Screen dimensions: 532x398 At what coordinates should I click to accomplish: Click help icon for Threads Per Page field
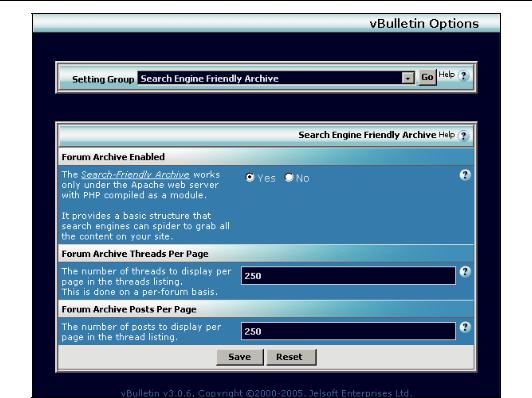pos(465,272)
